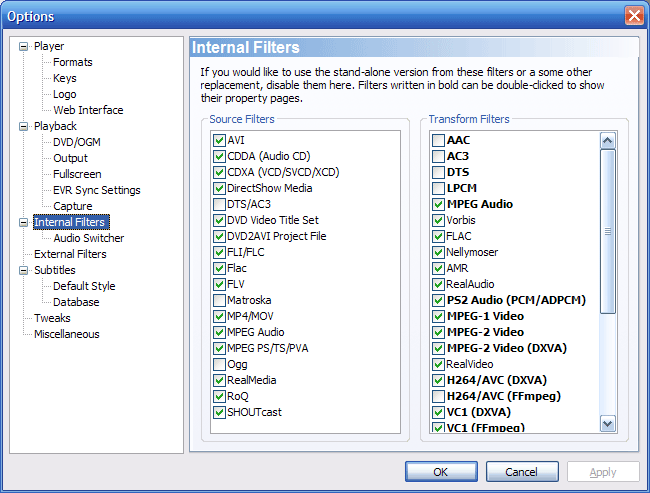
Task: Disable the MPEG Audio transform filter
Action: (439, 204)
